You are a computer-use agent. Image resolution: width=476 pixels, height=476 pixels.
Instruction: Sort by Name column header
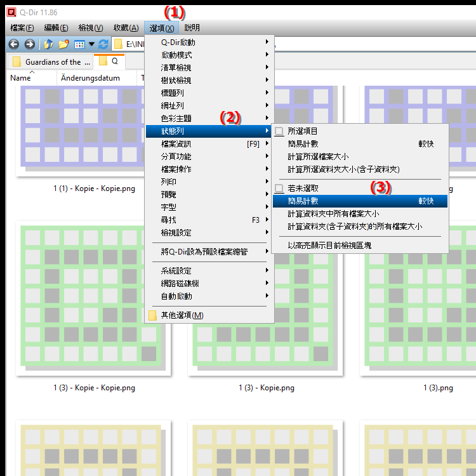pos(32,77)
